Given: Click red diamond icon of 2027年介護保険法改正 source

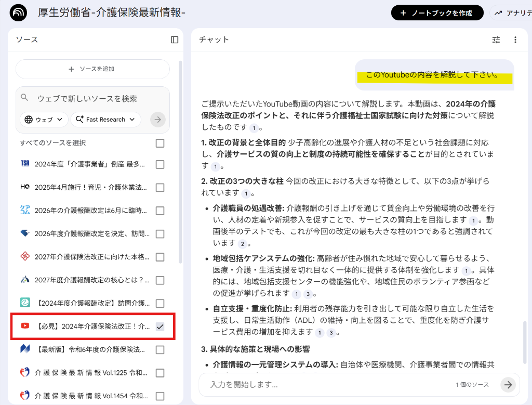Looking at the screenshot, I should coord(25,256).
